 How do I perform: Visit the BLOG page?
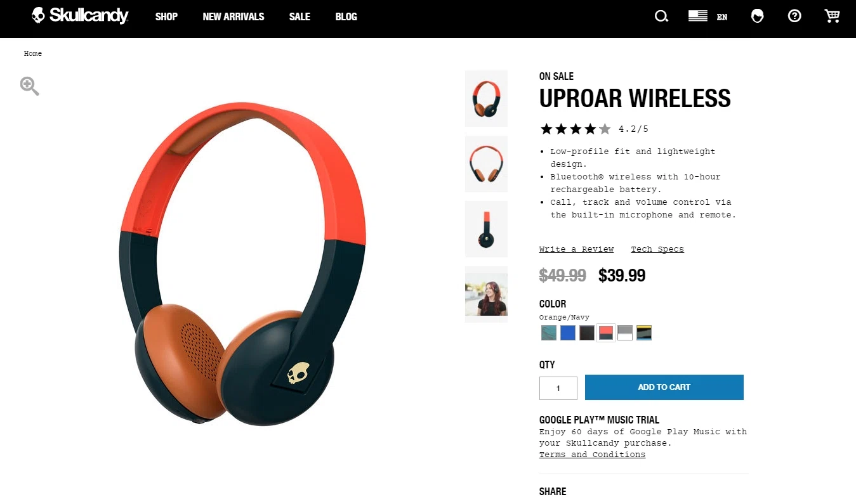point(346,16)
